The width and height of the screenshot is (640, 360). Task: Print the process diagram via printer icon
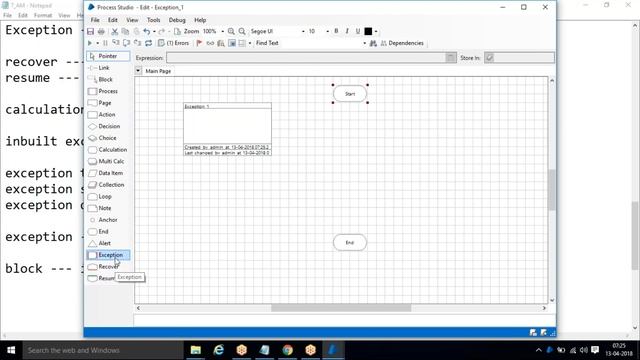[x=101, y=31]
